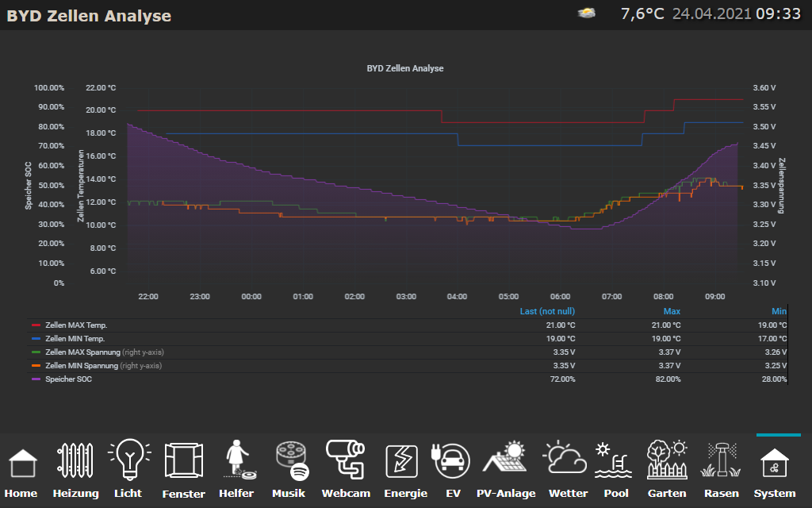This screenshot has width=812, height=508.
Task: Open the Pool ladder icon
Action: tap(613, 460)
